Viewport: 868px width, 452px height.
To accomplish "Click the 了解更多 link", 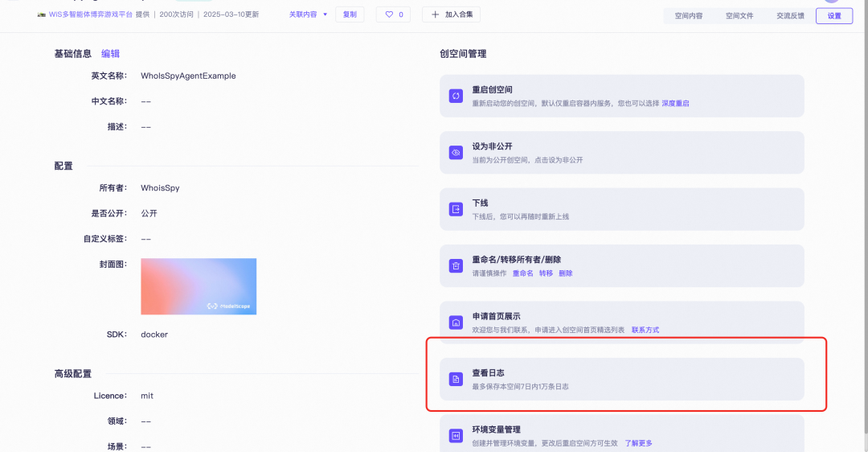I will (638, 443).
